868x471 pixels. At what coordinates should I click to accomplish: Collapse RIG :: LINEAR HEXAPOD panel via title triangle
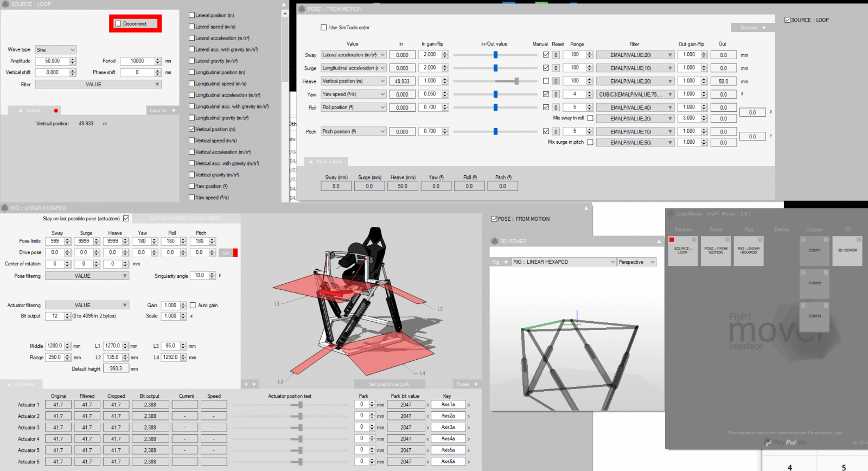[x=586, y=208]
